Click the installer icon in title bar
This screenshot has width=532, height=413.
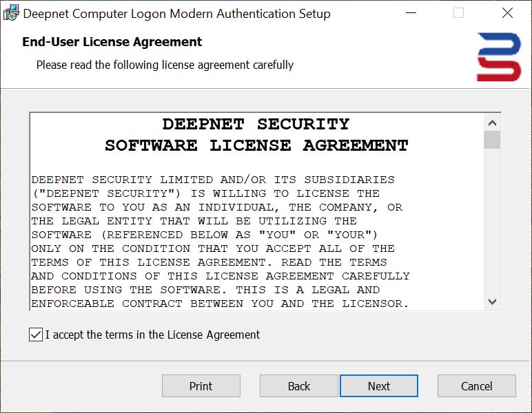click(x=11, y=13)
